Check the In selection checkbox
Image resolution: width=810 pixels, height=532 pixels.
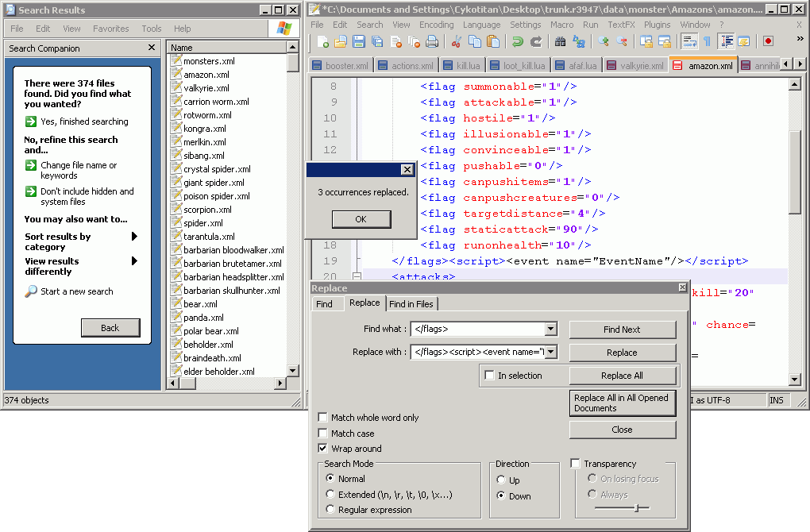[x=489, y=376]
